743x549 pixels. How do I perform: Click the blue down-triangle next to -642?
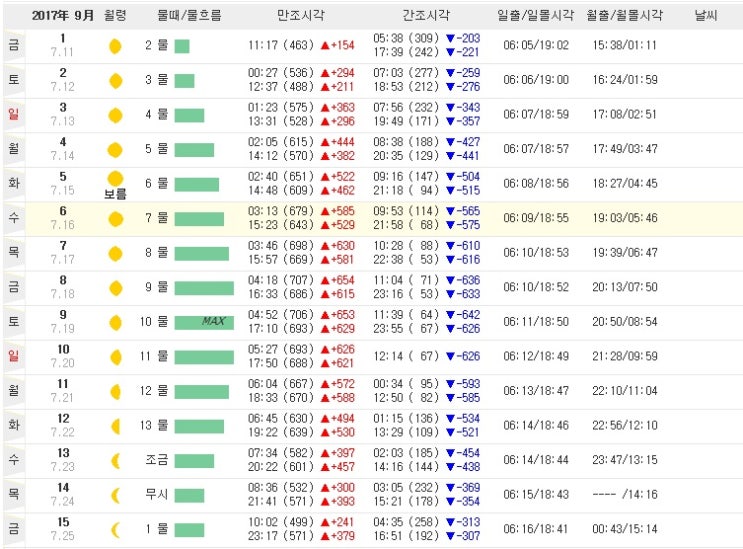tap(451, 315)
